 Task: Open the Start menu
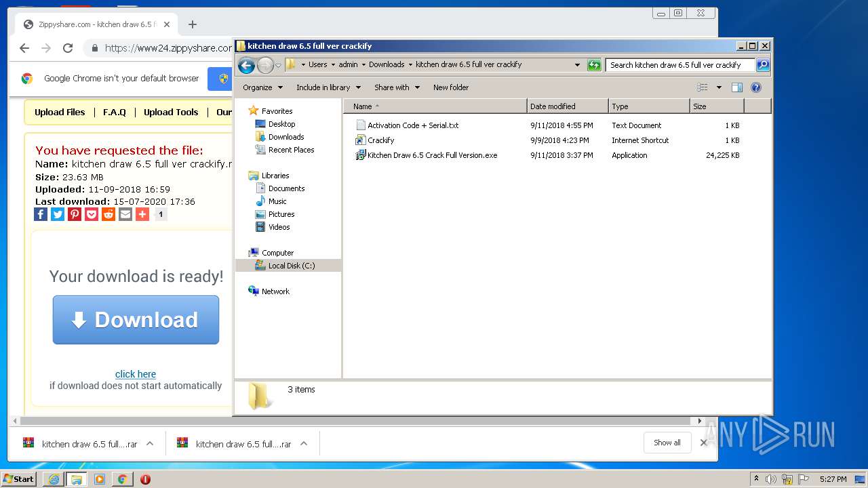point(18,479)
